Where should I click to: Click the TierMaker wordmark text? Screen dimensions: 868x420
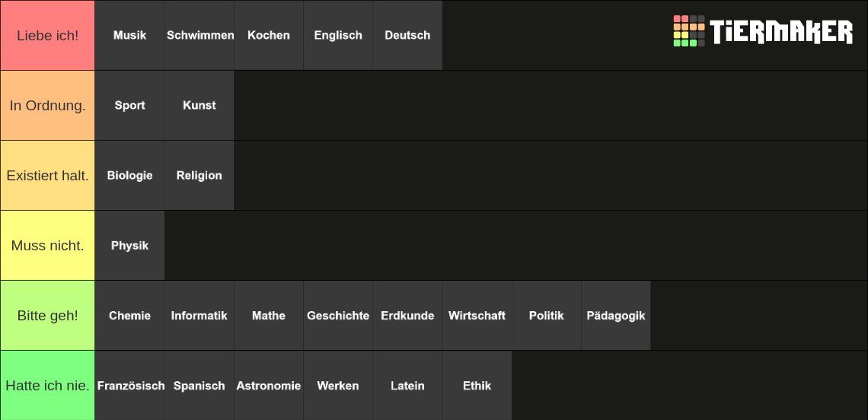pyautogui.click(x=782, y=31)
